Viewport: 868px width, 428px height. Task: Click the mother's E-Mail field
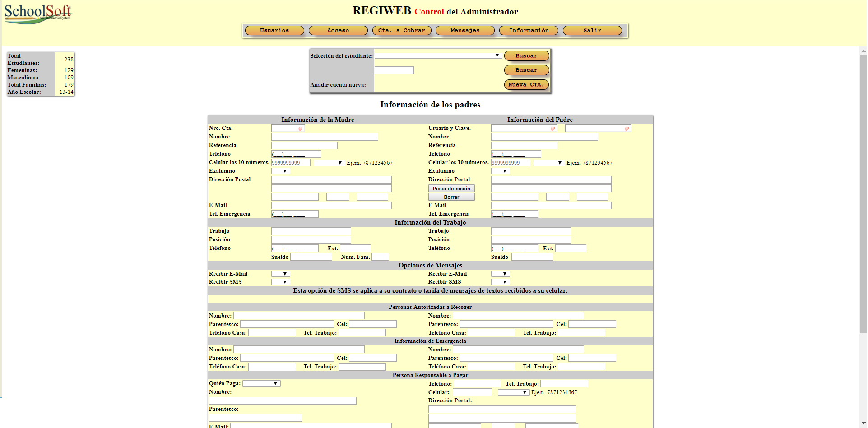click(331, 206)
